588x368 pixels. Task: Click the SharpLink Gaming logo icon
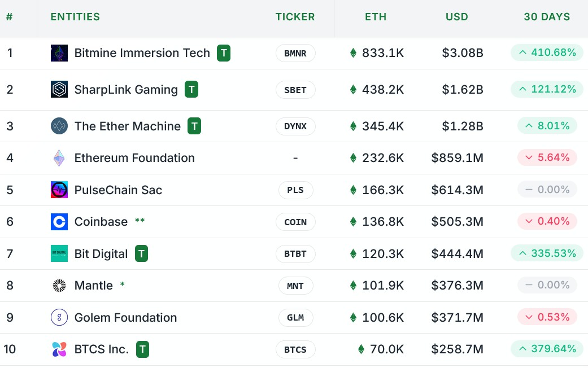click(59, 90)
